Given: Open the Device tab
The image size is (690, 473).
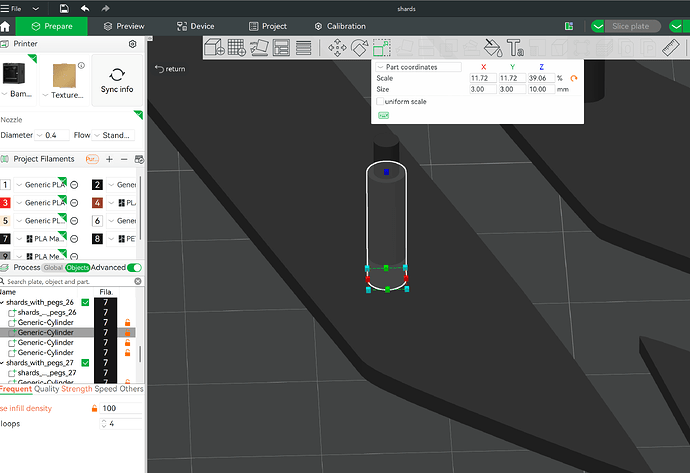Looking at the screenshot, I should 195,26.
